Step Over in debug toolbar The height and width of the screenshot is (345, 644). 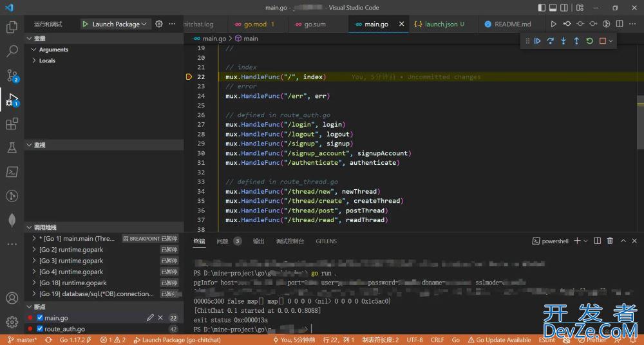pyautogui.click(x=551, y=41)
